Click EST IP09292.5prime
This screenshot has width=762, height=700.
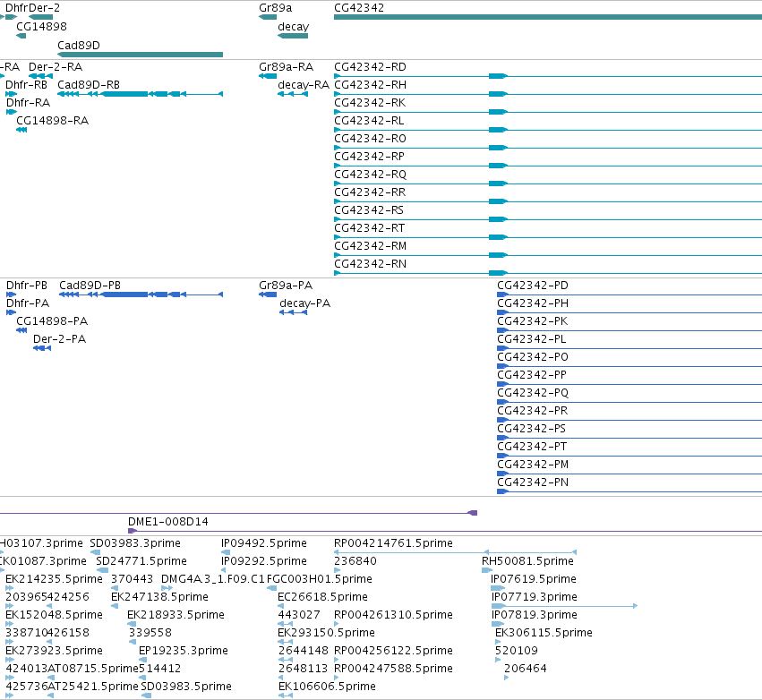[x=264, y=561]
